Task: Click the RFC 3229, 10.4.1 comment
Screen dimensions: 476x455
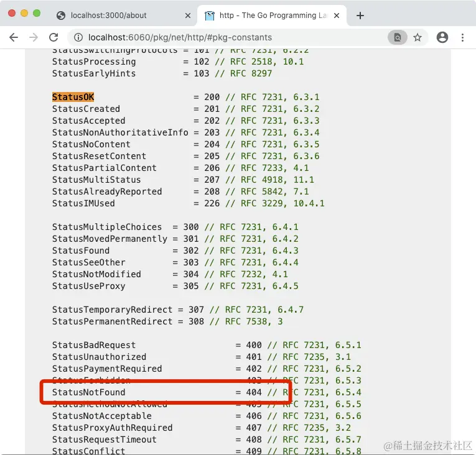Action: point(275,203)
